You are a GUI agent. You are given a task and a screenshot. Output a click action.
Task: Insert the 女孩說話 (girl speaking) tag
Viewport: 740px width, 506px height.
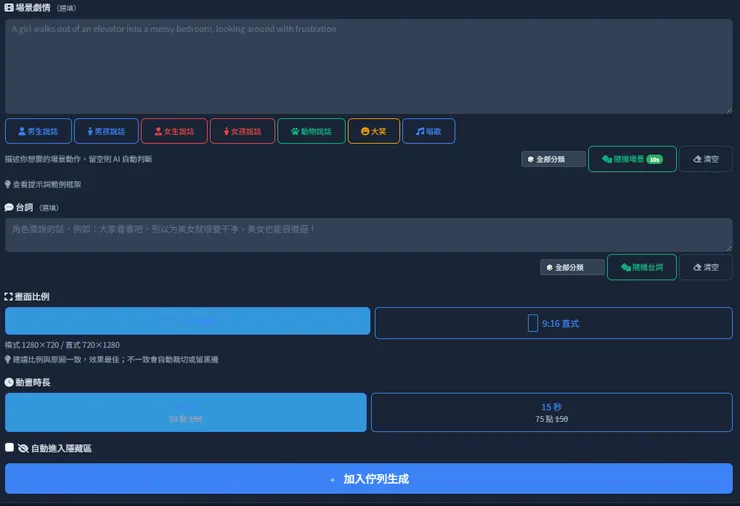tap(243, 131)
